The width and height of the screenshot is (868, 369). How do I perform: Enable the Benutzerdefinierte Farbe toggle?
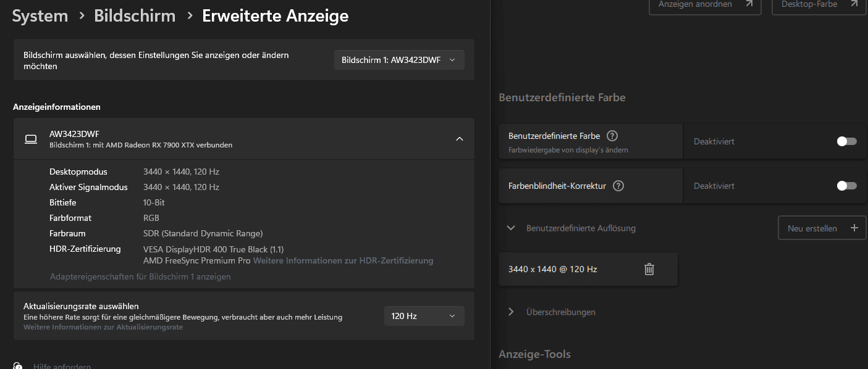coord(847,141)
